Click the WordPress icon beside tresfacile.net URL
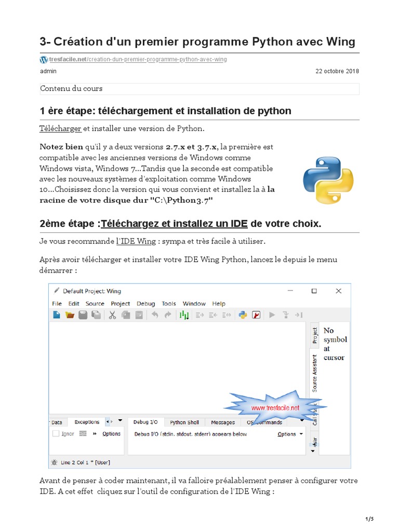399x532 pixels. tap(44, 60)
